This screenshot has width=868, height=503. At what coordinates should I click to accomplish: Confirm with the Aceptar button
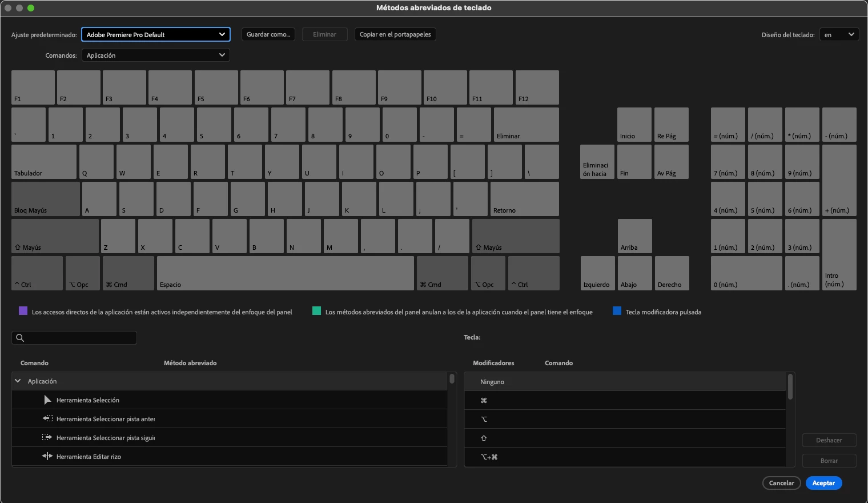[x=823, y=483]
